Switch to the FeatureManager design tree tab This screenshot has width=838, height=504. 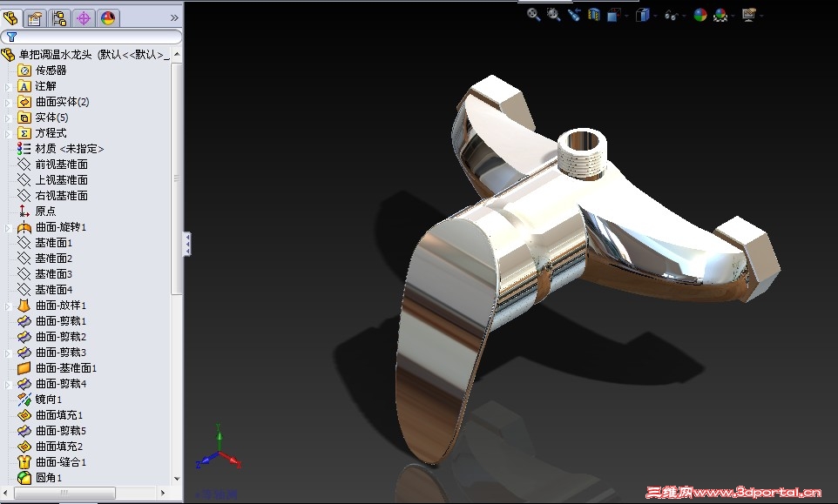10,18
